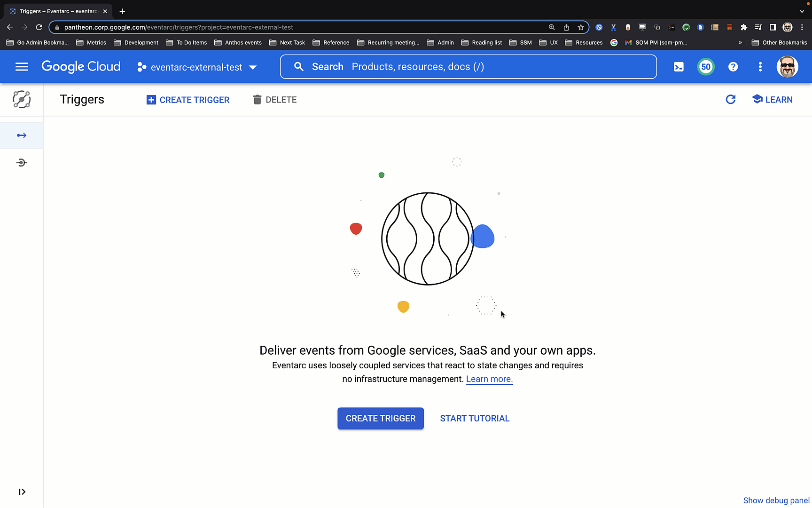Open the help question mark menu
812x508 pixels.
[x=733, y=67]
